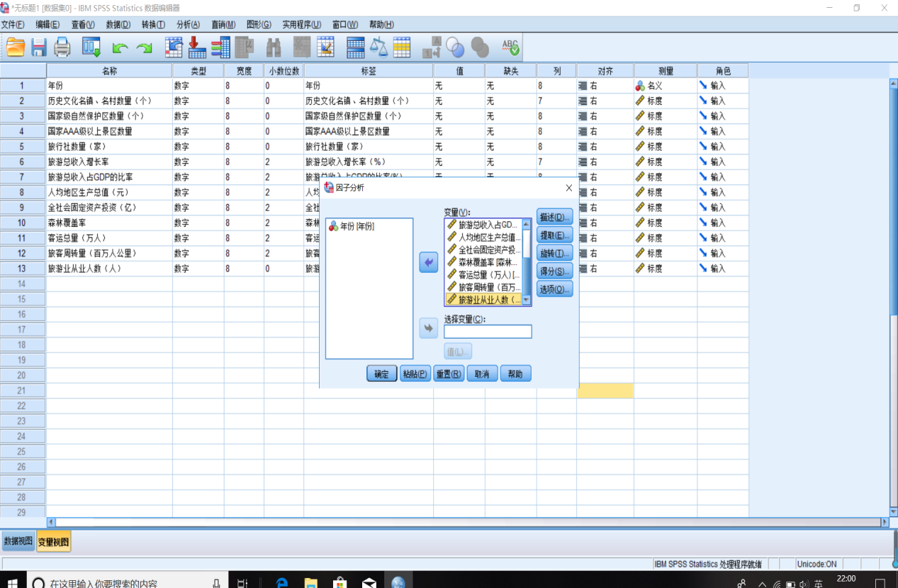
Task: Open the Mail app from the taskbar
Action: 369,582
